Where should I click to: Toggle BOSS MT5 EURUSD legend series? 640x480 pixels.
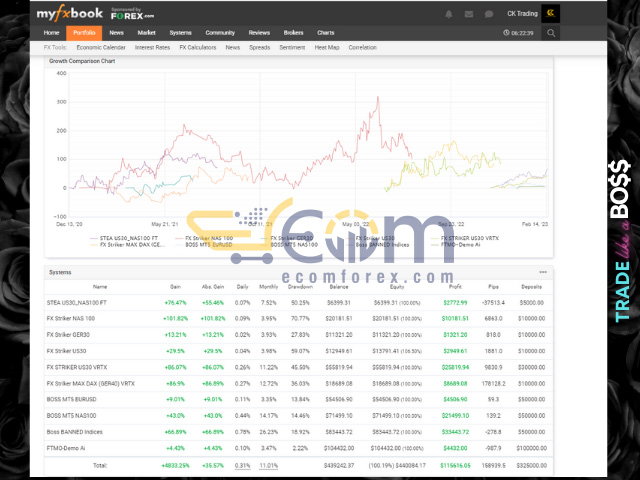[204, 244]
